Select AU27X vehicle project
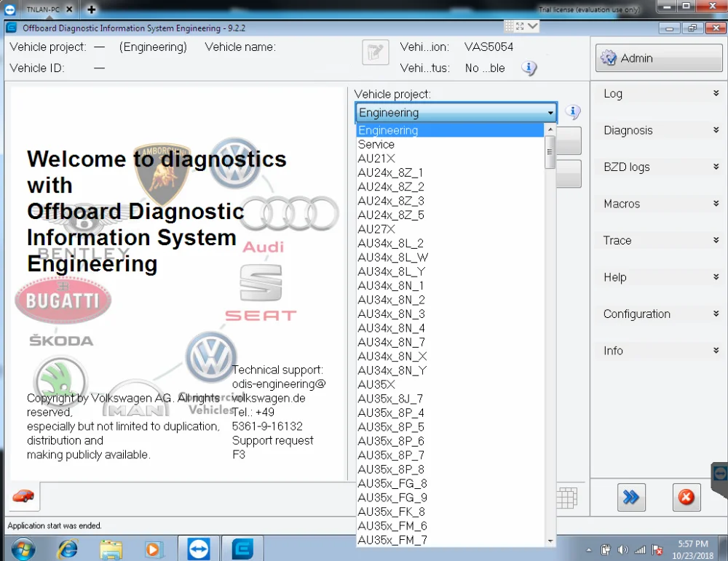This screenshot has height=561, width=728. click(x=450, y=229)
